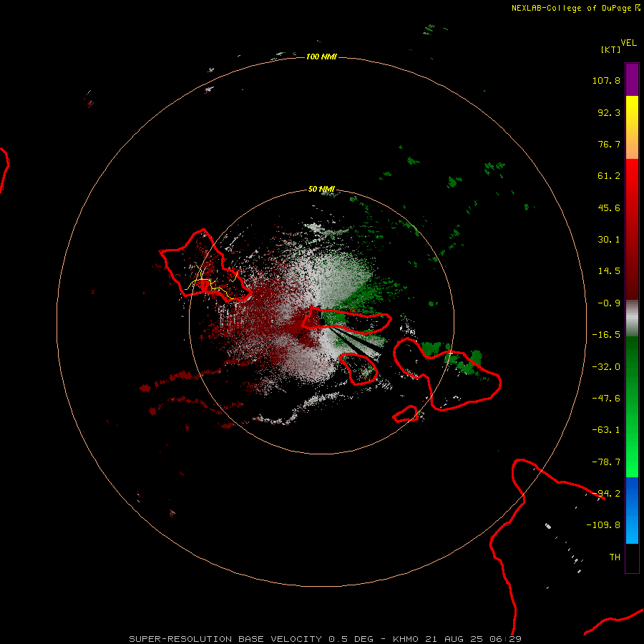The width and height of the screenshot is (644, 644).
Task: Click the TH legend label
Action: (615, 557)
